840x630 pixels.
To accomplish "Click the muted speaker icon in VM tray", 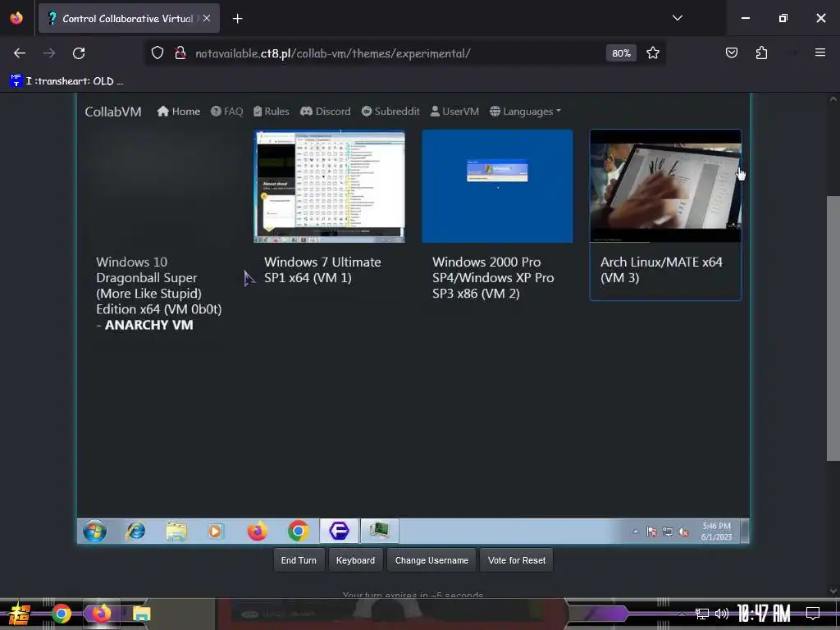I will (x=683, y=532).
